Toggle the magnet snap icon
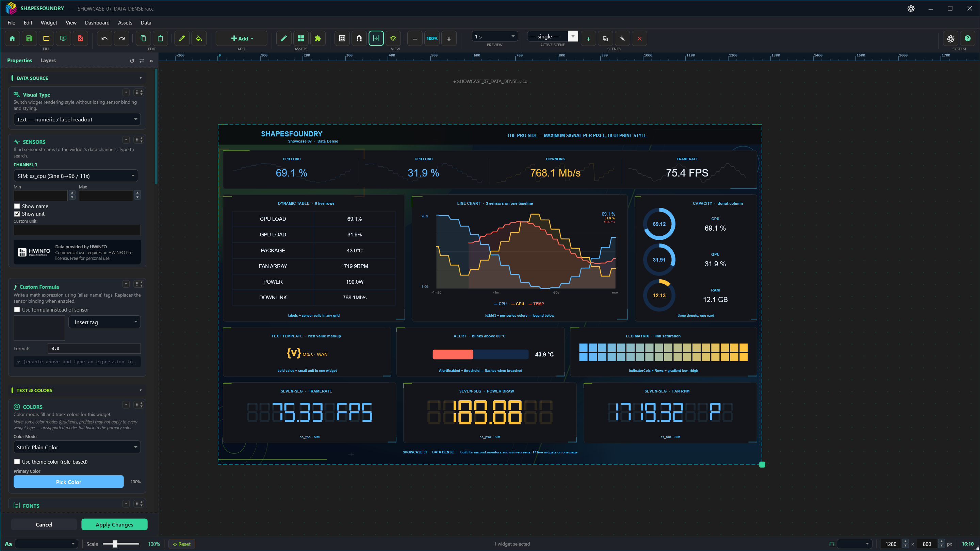The height and width of the screenshot is (551, 980). point(359,38)
